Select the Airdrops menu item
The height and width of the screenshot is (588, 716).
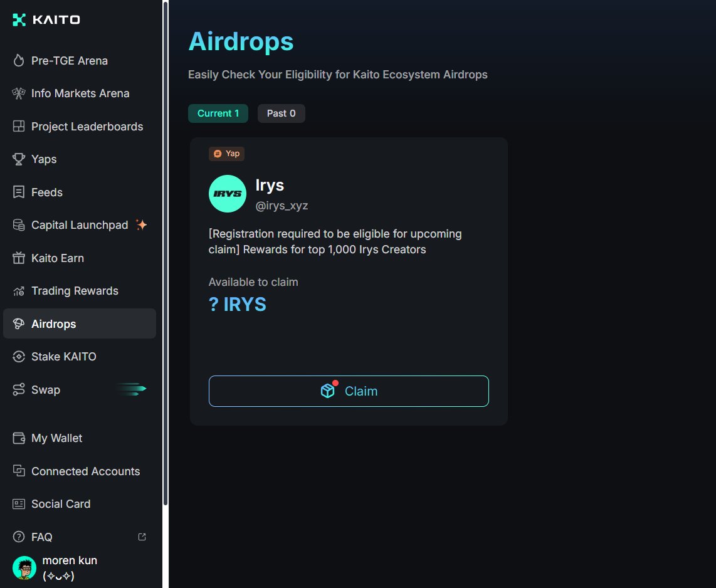click(80, 323)
